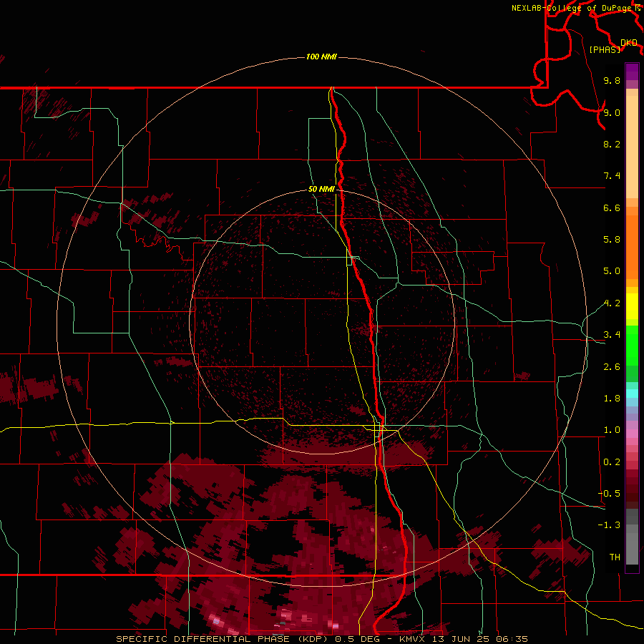Click the TH threshold label on the legend

[615, 557]
